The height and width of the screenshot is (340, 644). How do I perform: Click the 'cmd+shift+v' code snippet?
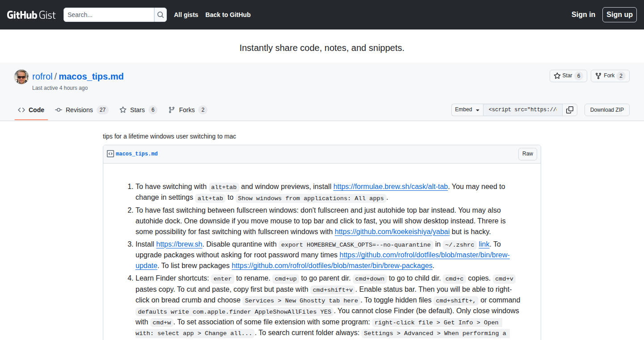pos(333,290)
